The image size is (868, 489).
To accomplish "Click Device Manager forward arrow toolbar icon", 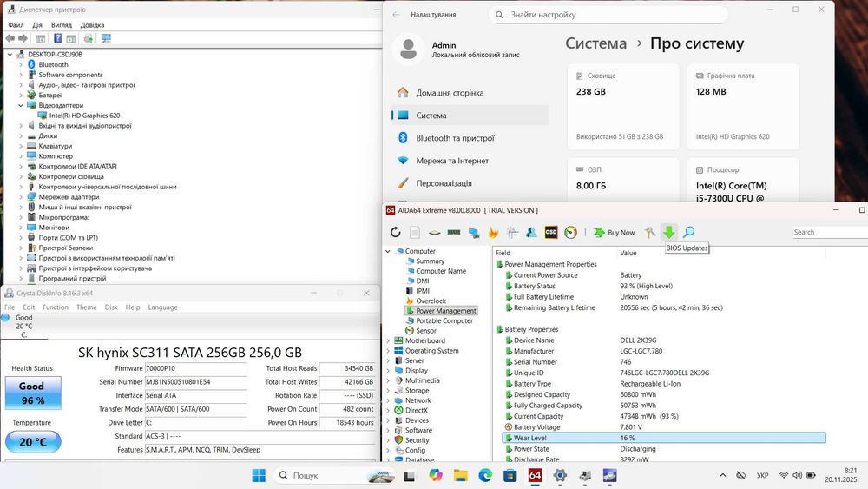I will 23,38.
